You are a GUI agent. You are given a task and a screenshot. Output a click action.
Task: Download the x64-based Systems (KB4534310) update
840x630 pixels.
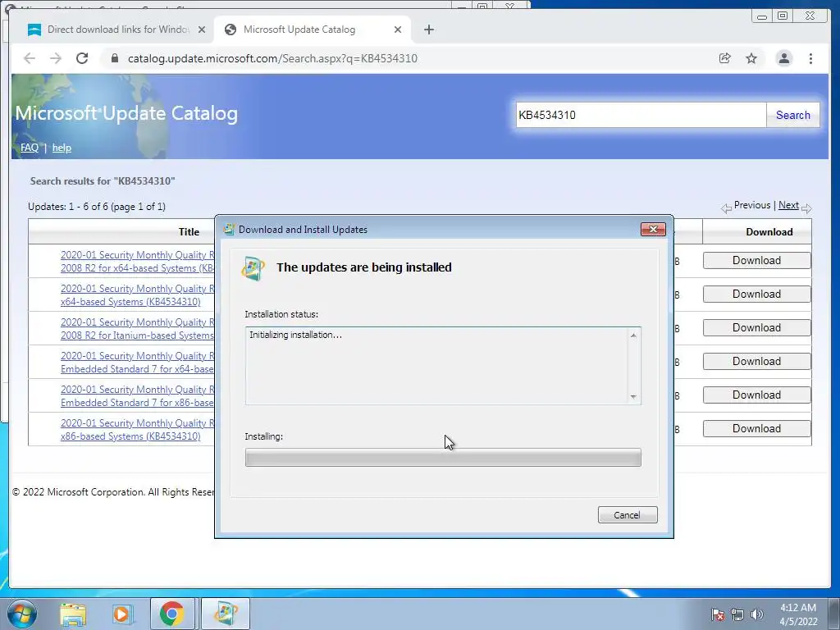click(x=756, y=294)
